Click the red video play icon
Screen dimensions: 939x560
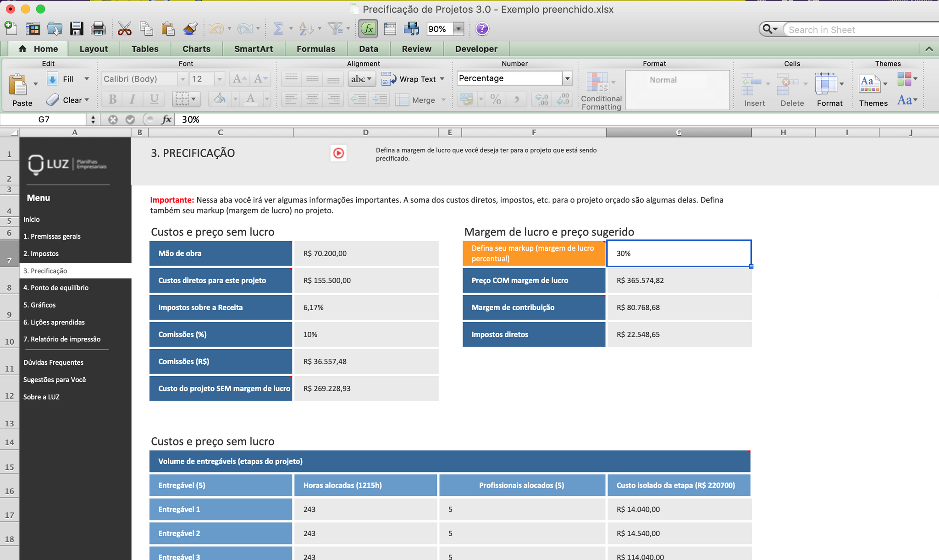[338, 153]
